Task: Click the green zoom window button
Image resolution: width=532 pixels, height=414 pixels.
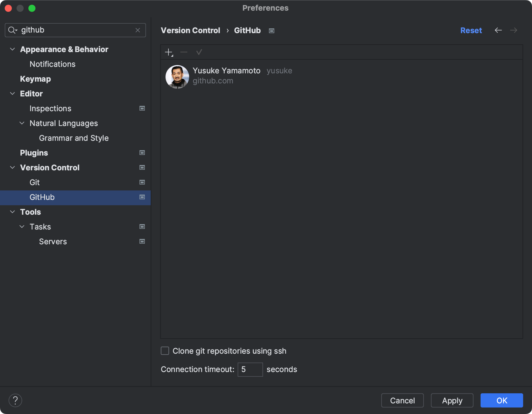Action: click(32, 8)
